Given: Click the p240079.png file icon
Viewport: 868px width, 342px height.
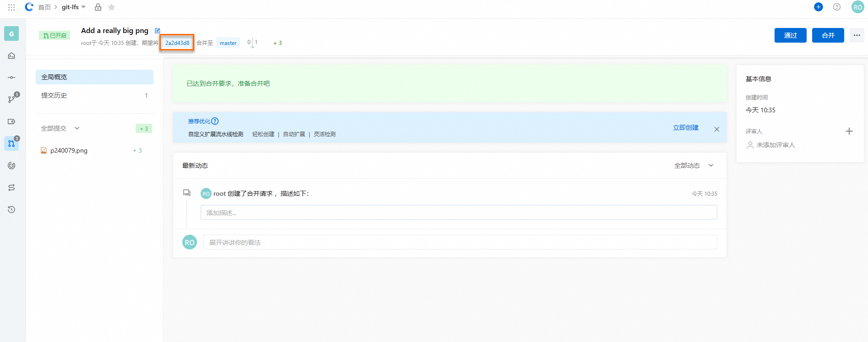Looking at the screenshot, I should [44, 150].
